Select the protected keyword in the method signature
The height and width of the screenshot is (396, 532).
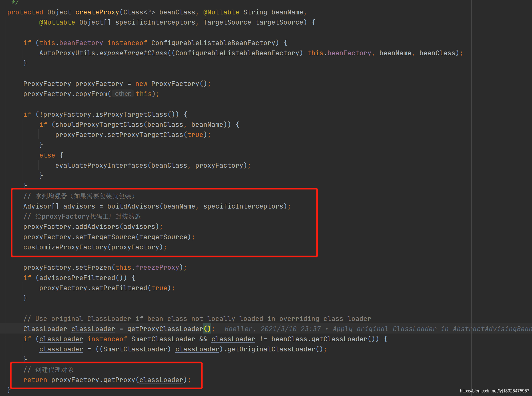tap(25, 12)
